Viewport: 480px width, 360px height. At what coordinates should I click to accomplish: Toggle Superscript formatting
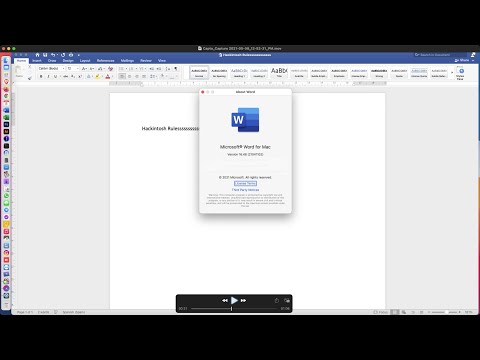coord(80,77)
